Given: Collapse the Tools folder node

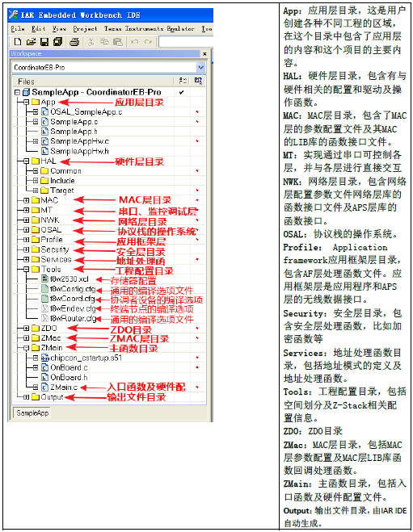Looking at the screenshot, I should (x=27, y=269).
